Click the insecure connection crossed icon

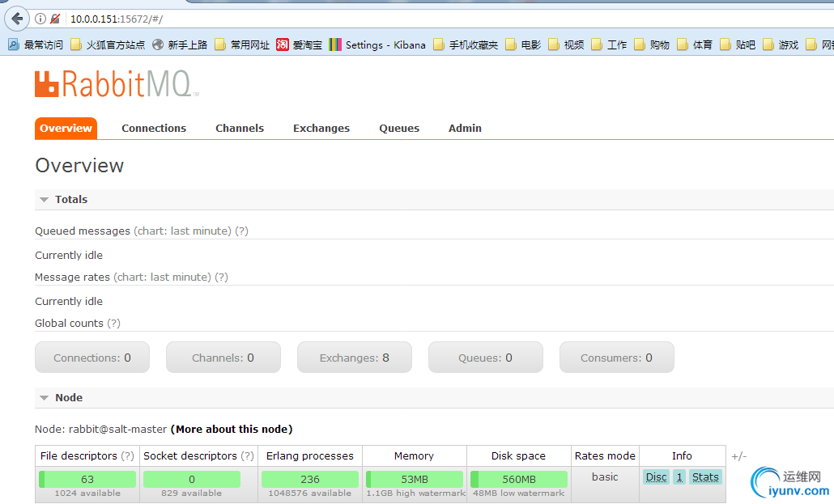point(55,19)
